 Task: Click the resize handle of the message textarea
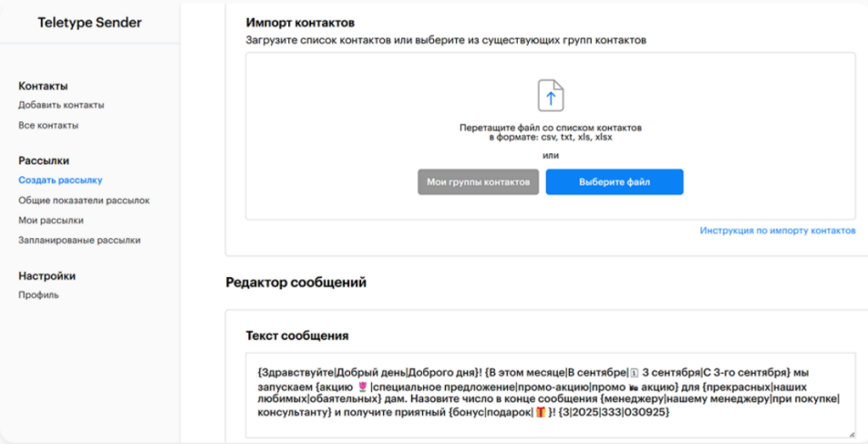pos(850,433)
